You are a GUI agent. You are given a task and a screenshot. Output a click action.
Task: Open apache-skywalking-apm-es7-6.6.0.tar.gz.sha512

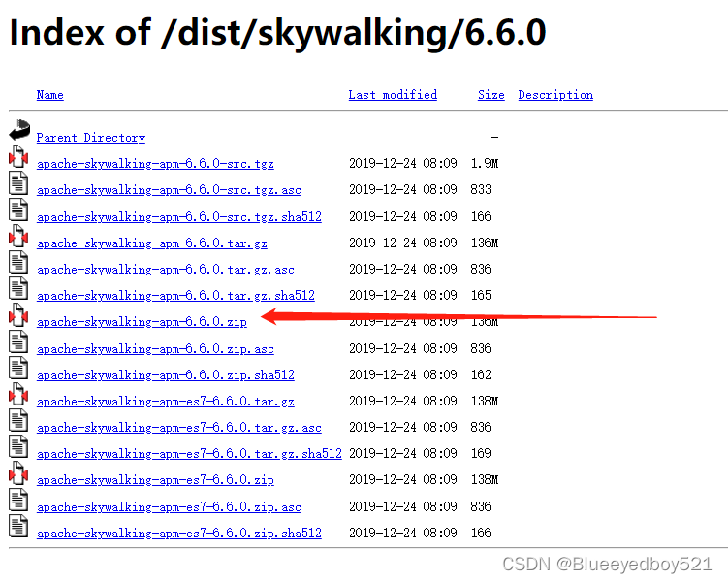tap(189, 453)
